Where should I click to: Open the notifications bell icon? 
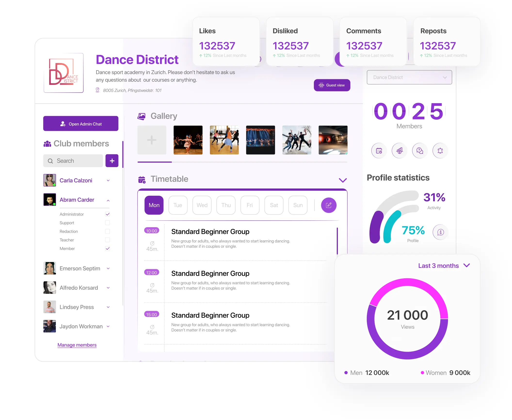click(x=440, y=151)
